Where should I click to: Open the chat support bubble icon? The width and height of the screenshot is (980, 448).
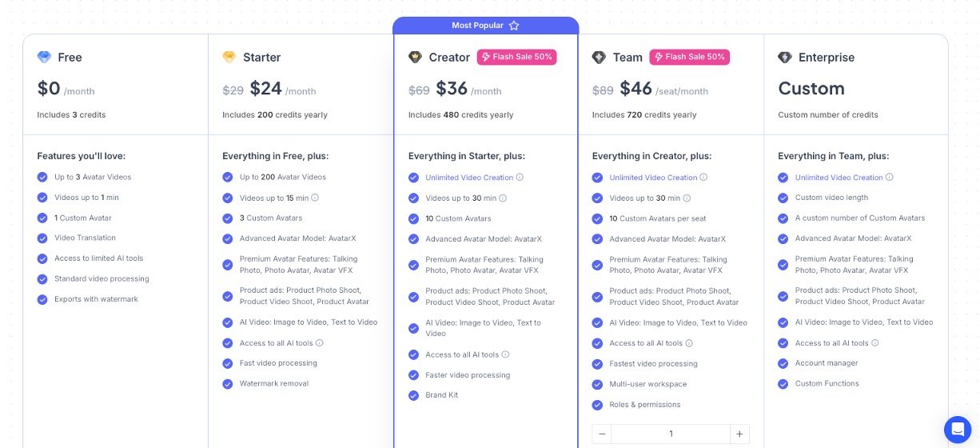click(x=957, y=429)
